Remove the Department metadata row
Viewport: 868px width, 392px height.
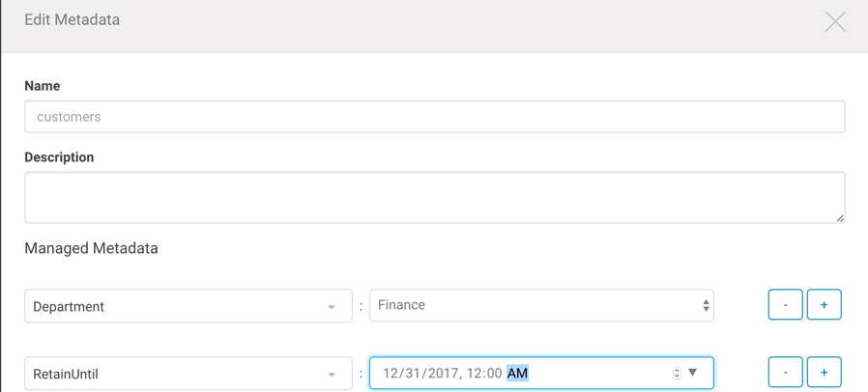(785, 305)
